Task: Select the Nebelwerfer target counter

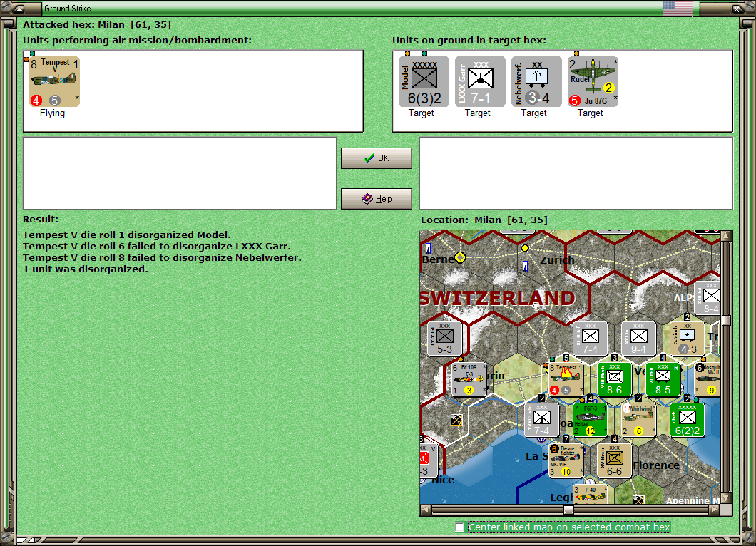Action: 536,81
